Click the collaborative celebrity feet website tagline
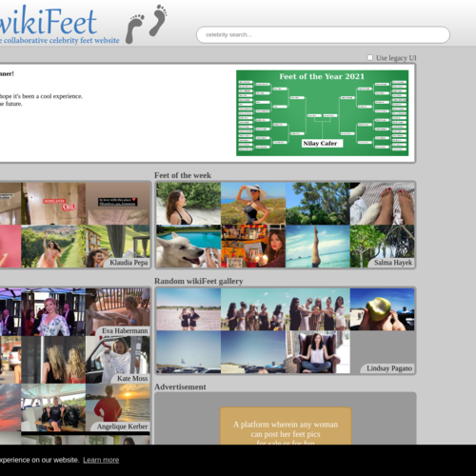Image resolution: width=476 pixels, height=476 pixels. point(60,41)
